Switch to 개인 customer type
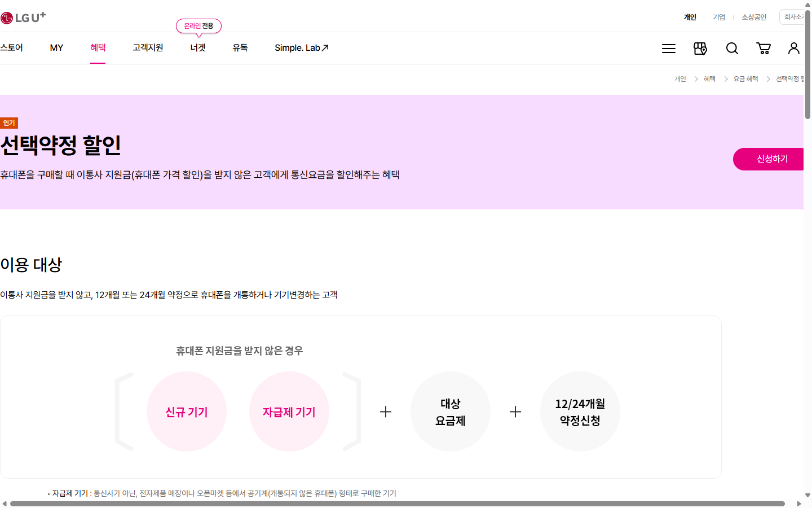Image resolution: width=812 pixels, height=508 pixels. click(690, 17)
